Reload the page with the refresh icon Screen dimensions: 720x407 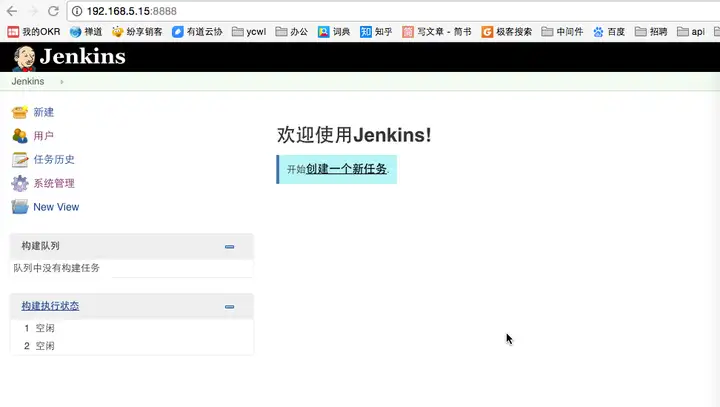[x=53, y=11]
